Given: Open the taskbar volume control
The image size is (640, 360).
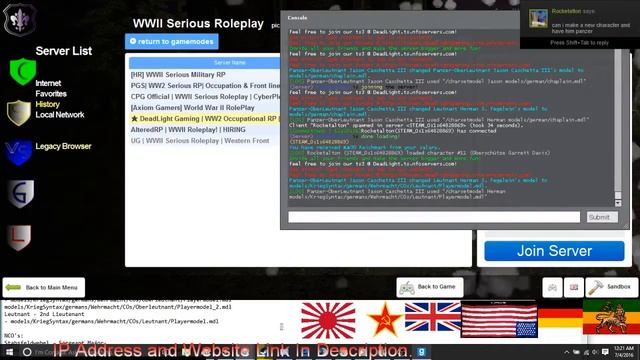Looking at the screenshot, I should coord(595,352).
